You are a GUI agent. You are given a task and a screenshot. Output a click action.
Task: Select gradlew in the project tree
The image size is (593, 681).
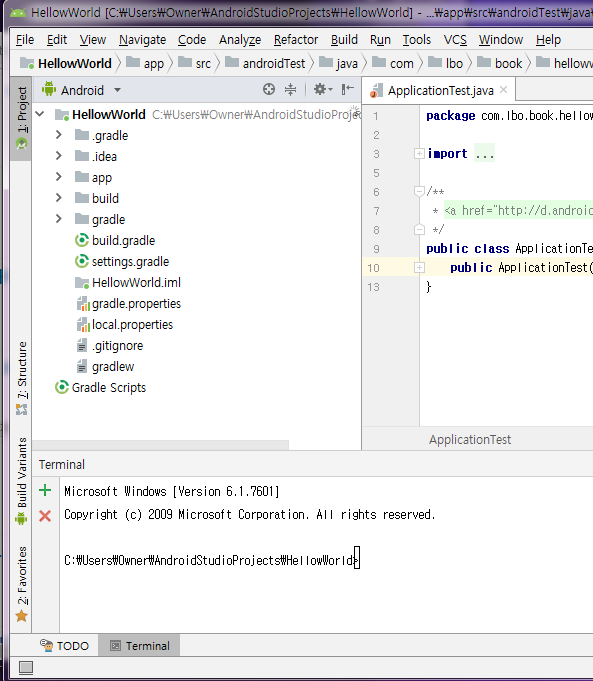(x=113, y=367)
